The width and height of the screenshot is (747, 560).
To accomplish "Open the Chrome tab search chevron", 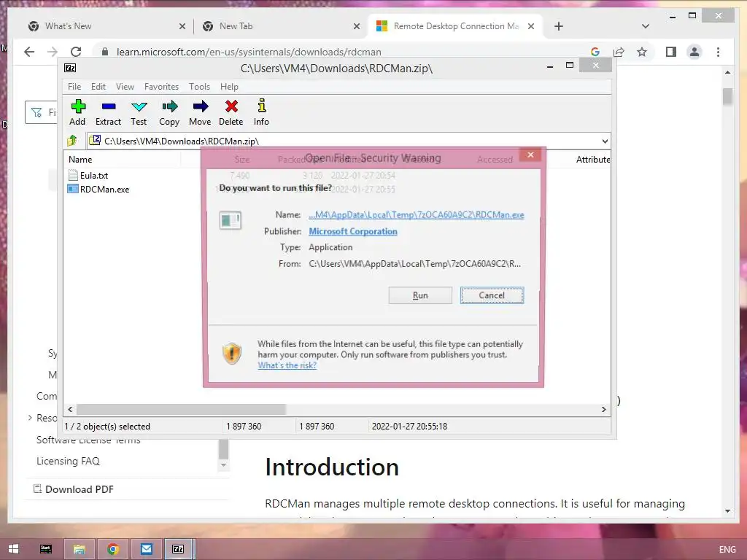I will point(646,26).
